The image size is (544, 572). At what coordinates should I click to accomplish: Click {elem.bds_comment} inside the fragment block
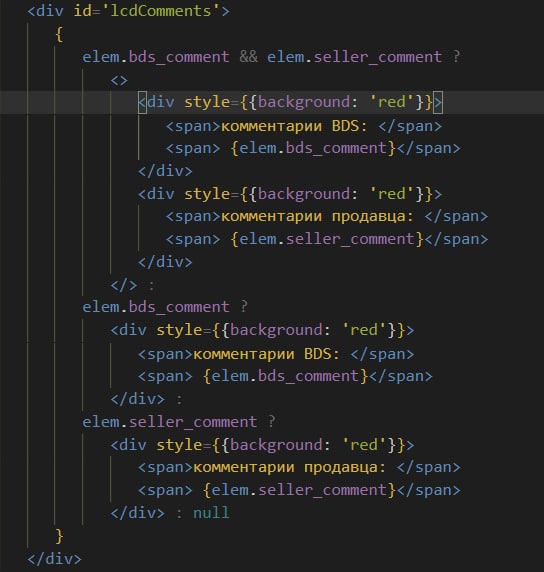click(x=313, y=148)
